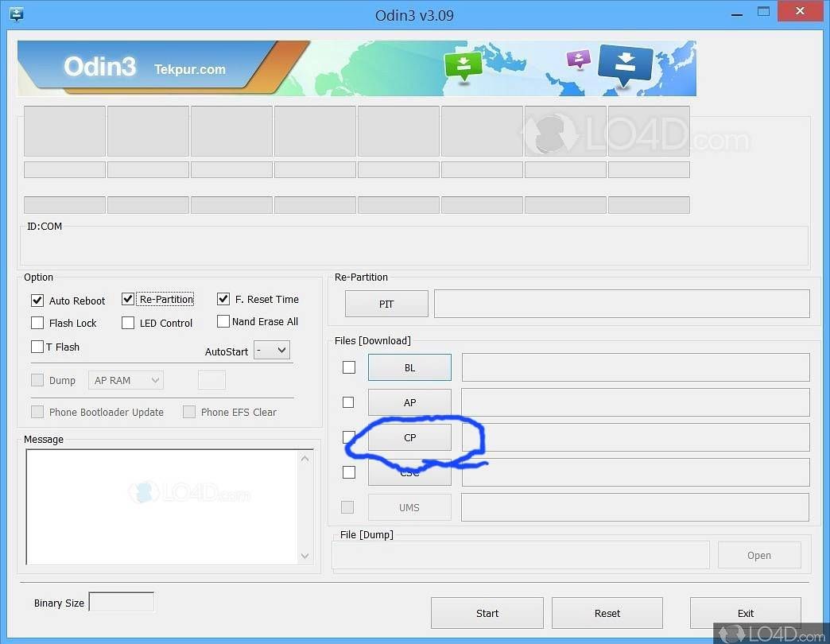Toggle the Flash Lock checkbox

pos(37,323)
